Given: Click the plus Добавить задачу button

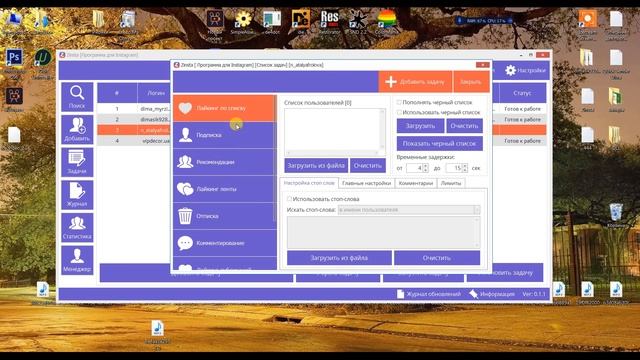Looking at the screenshot, I should [x=415, y=82].
